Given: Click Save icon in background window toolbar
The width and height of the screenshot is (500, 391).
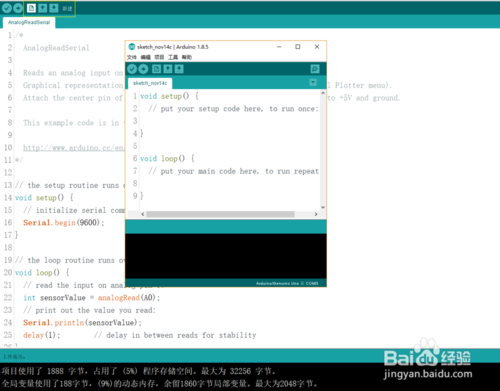Looking at the screenshot, I should (54, 8).
